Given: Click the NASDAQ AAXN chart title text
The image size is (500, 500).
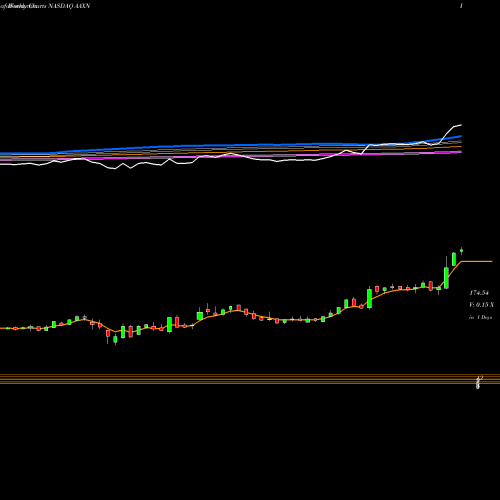Looking at the screenshot, I should coord(69,6).
